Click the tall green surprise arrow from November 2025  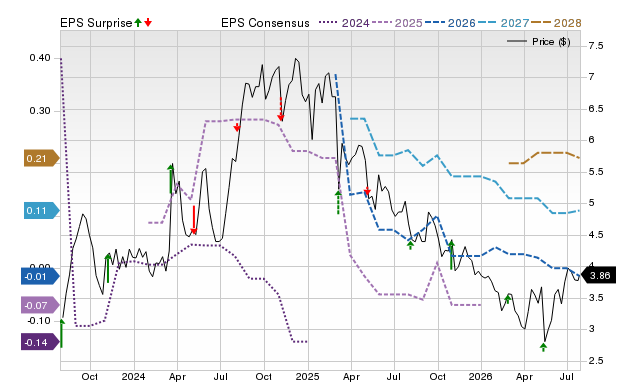click(451, 255)
